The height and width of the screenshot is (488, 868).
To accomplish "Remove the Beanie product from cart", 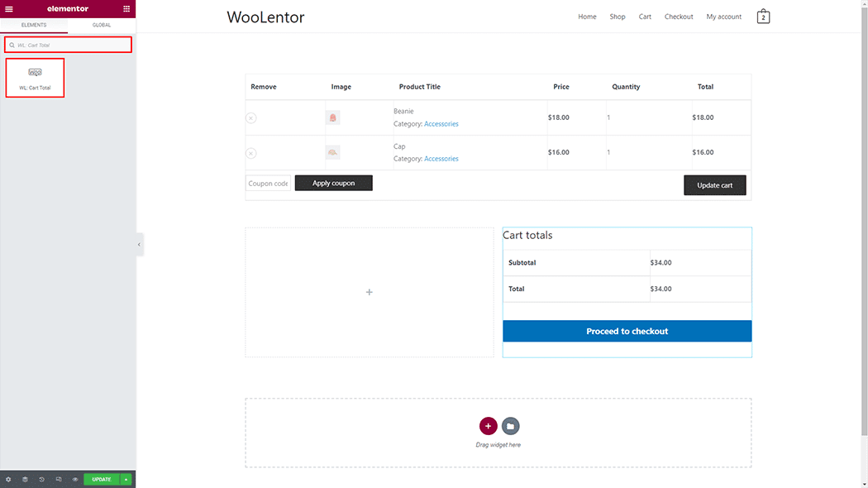I will point(250,117).
